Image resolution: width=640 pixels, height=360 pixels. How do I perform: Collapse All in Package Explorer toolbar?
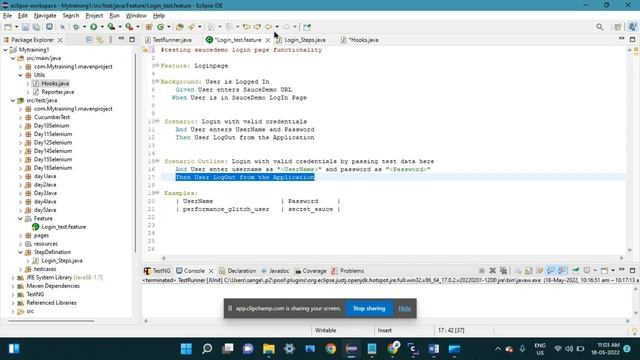click(89, 40)
